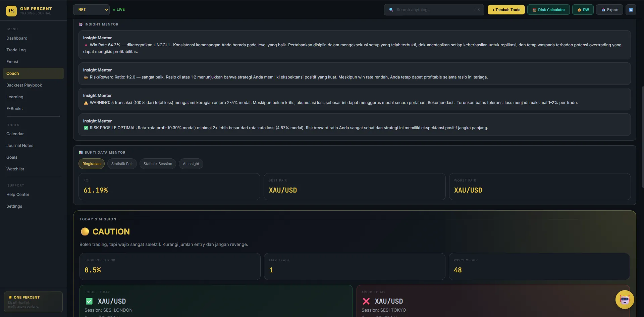Open the chatbot robot assistant icon
Image resolution: width=644 pixels, height=317 pixels.
625,299
